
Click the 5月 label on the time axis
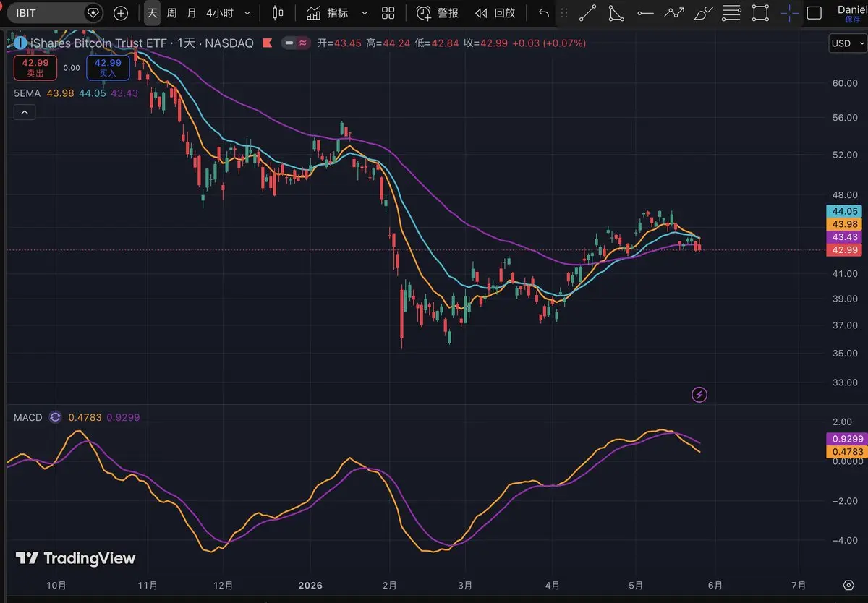(636, 585)
